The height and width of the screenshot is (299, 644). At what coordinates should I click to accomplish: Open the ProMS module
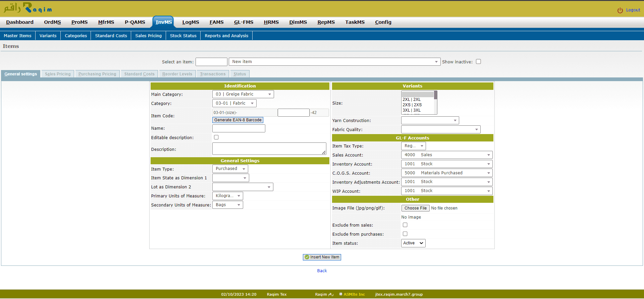(x=79, y=22)
